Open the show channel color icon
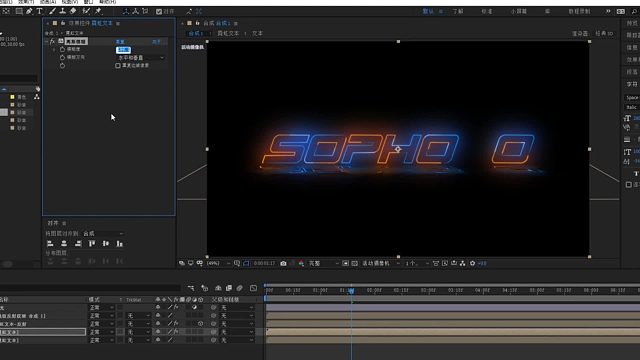The height and width of the screenshot is (360, 640). click(x=301, y=264)
